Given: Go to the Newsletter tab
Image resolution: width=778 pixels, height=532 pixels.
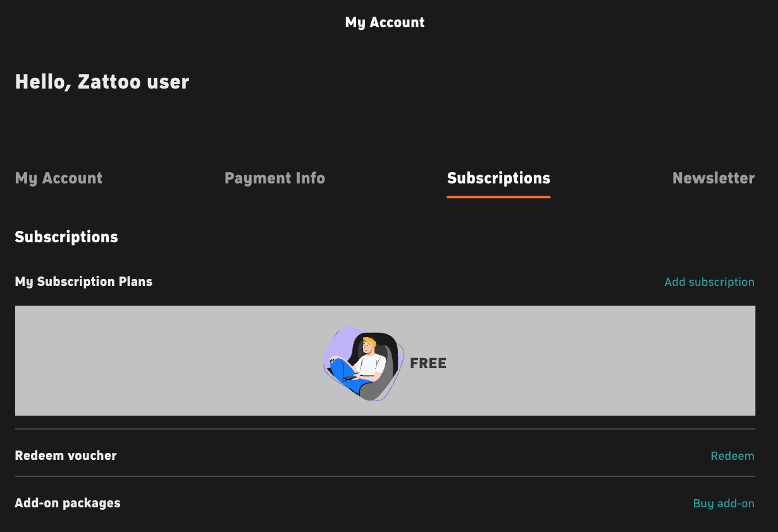Looking at the screenshot, I should pos(713,178).
